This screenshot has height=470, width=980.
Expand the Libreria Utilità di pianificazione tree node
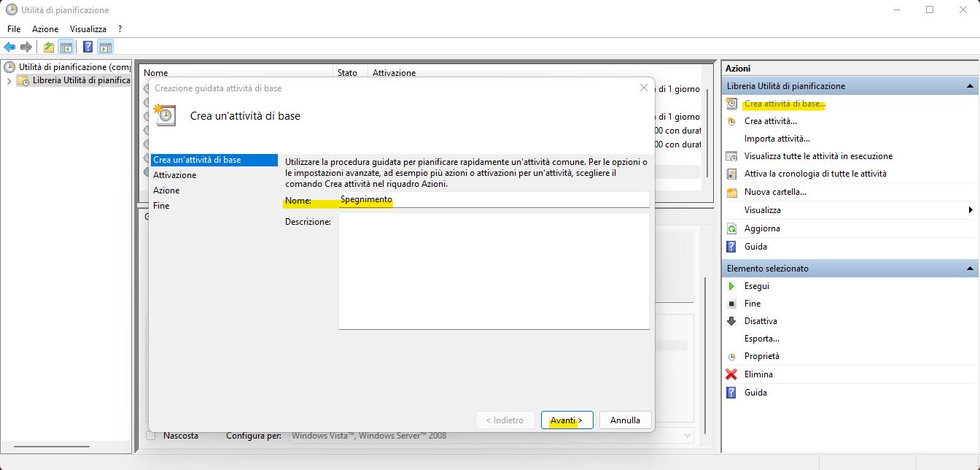[9, 80]
